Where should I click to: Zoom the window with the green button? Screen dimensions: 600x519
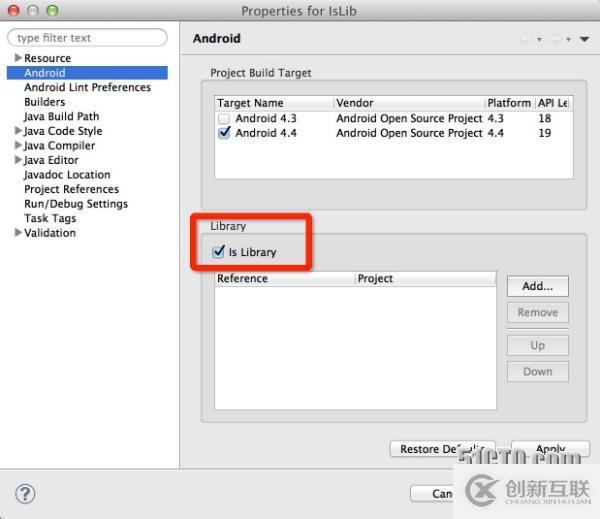(x=52, y=10)
